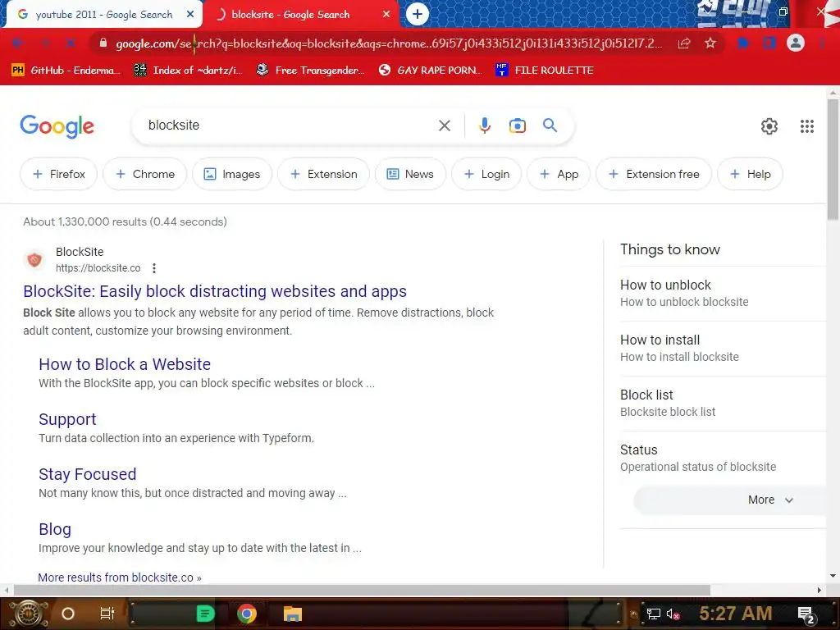Add the Login filter chip
Screen dimensions: 840x630
click(486, 174)
